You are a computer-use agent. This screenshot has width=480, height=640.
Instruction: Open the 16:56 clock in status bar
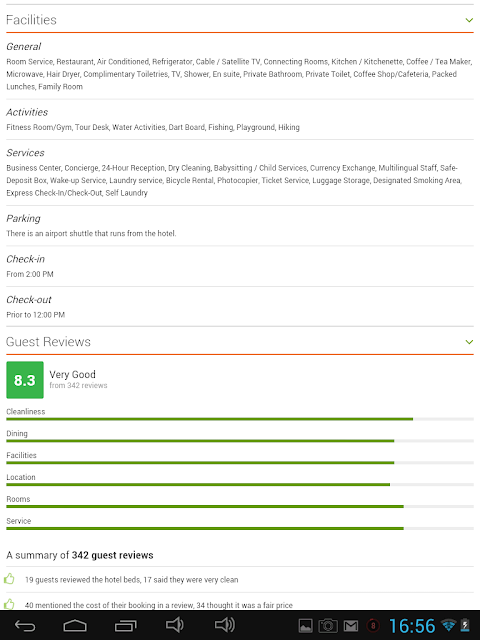point(412,626)
